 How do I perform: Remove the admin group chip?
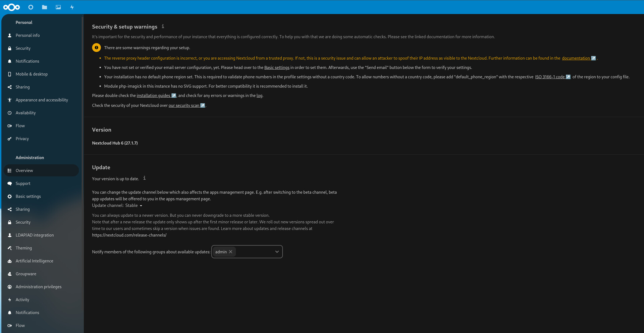231,252
